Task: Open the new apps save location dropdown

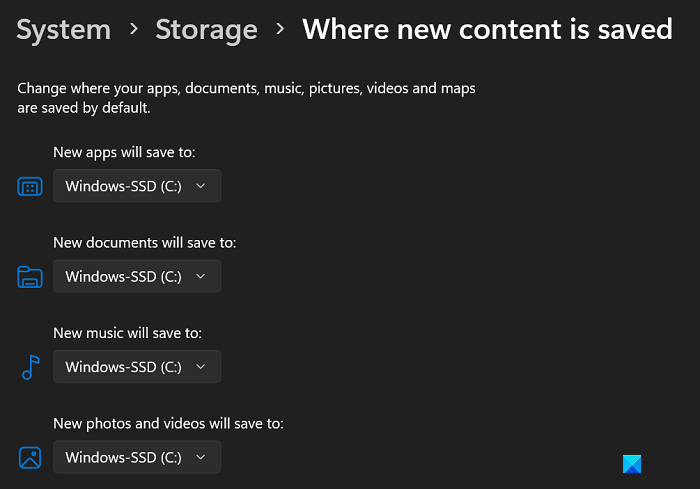Action: 137,186
